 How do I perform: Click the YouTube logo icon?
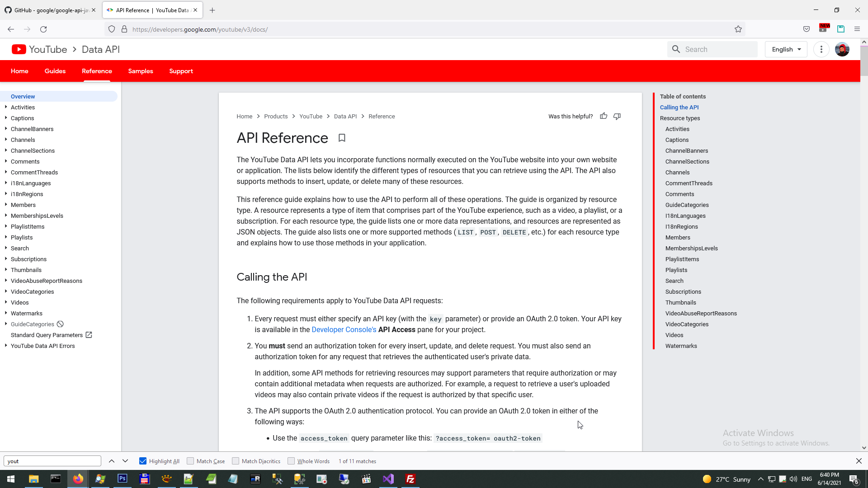pyautogui.click(x=19, y=49)
